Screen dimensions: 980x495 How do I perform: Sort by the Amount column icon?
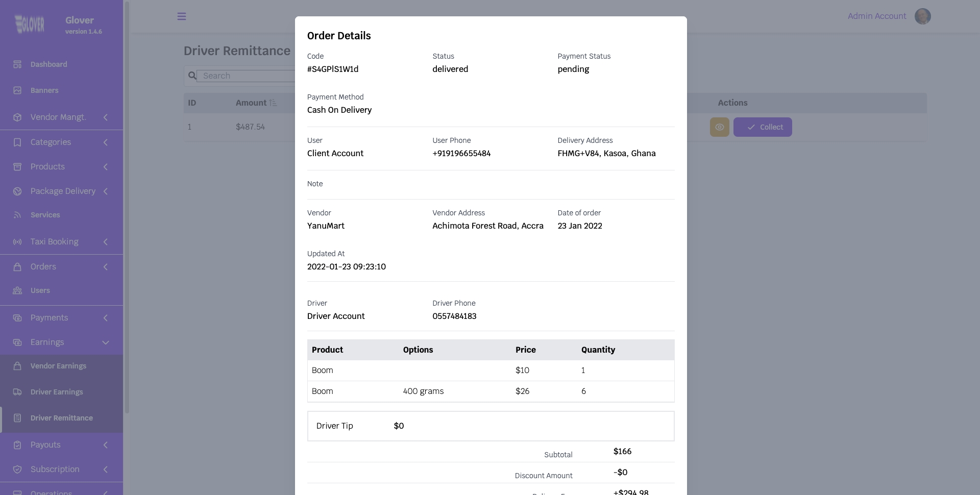coord(273,103)
